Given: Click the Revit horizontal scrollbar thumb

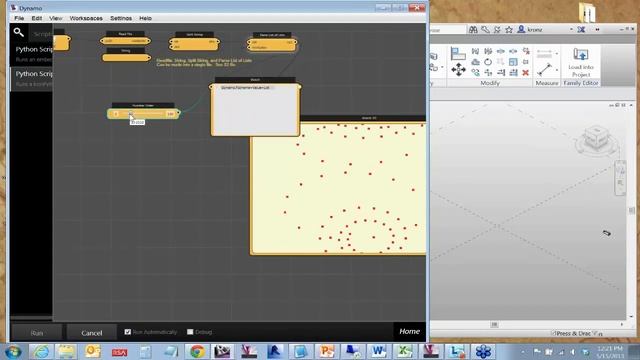Looking at the screenshot, I should pos(494,324).
